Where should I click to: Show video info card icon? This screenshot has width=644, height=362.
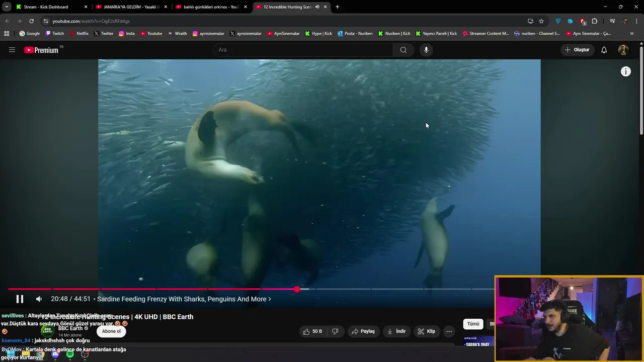point(626,71)
